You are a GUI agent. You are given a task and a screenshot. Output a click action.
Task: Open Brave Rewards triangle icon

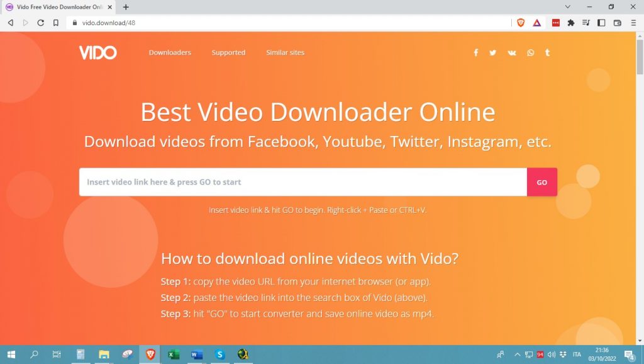pyautogui.click(x=537, y=23)
